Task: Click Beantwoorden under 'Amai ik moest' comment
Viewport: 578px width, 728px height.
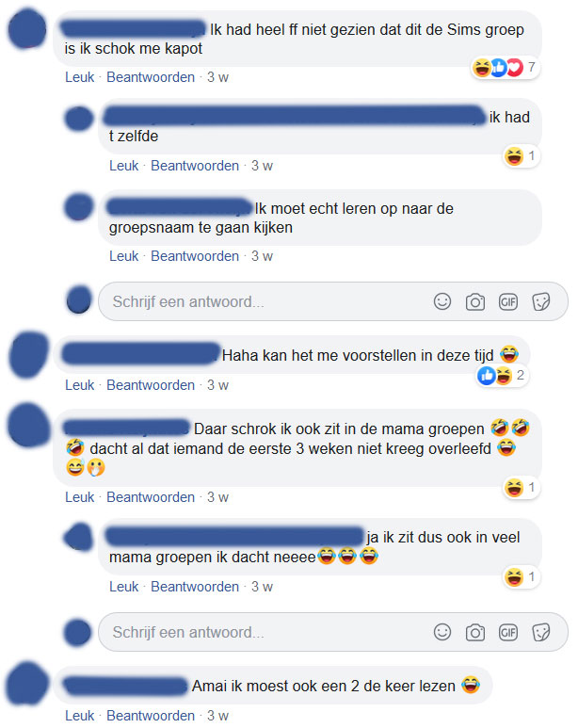Action: 151,716
